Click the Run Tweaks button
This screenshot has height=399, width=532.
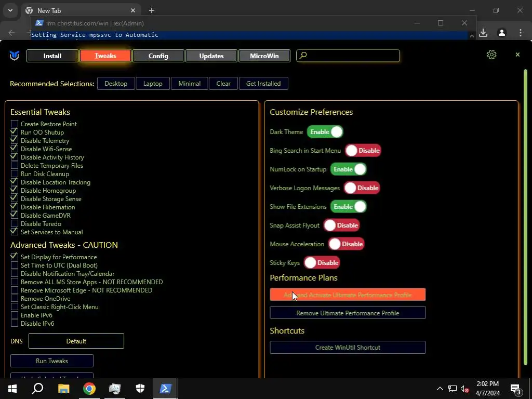pos(52,361)
